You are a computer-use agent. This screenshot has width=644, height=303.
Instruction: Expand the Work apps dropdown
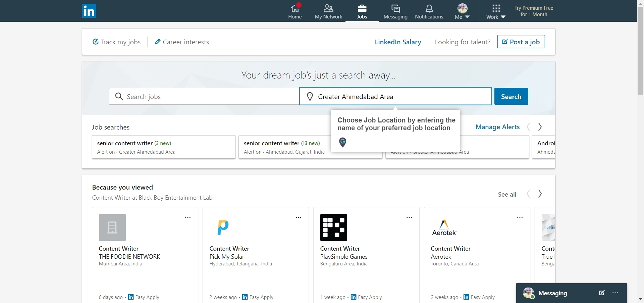click(x=496, y=11)
